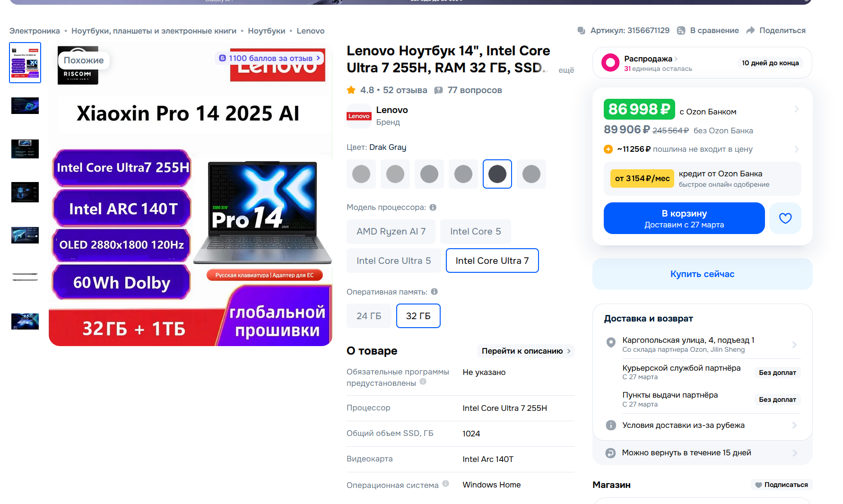This screenshot has width=843, height=504.
Task: Select the AMD Ryzen AI 7 processor
Action: tap(391, 231)
